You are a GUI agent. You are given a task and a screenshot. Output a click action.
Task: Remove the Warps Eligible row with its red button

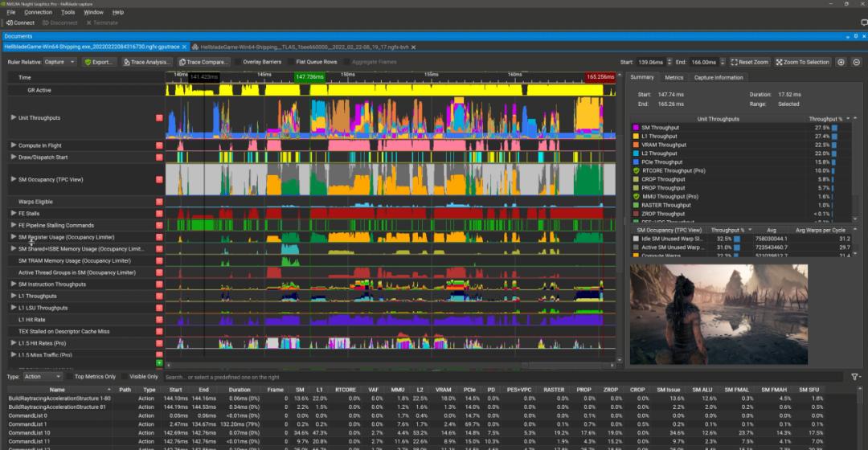coord(159,202)
